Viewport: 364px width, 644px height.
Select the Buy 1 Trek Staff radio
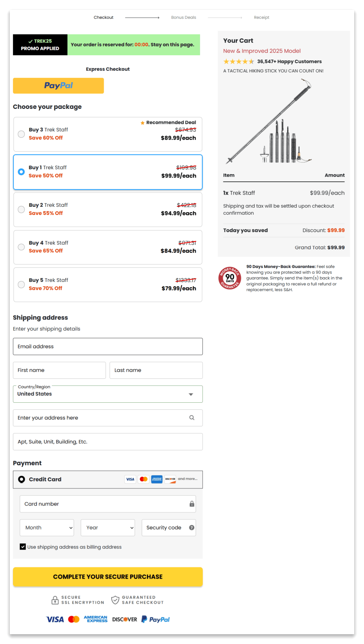(21, 172)
